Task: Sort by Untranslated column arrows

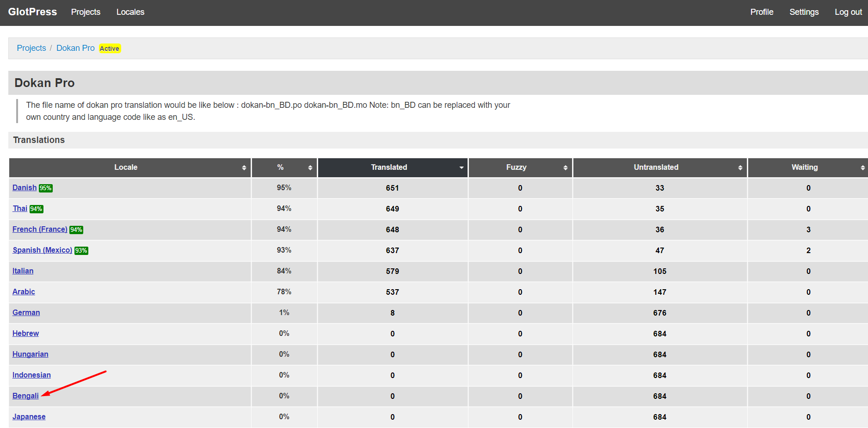Action: (x=740, y=168)
